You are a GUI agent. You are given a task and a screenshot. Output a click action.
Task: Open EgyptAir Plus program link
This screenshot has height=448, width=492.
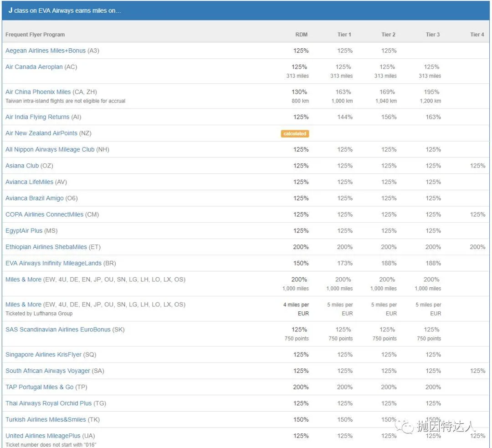coord(24,231)
